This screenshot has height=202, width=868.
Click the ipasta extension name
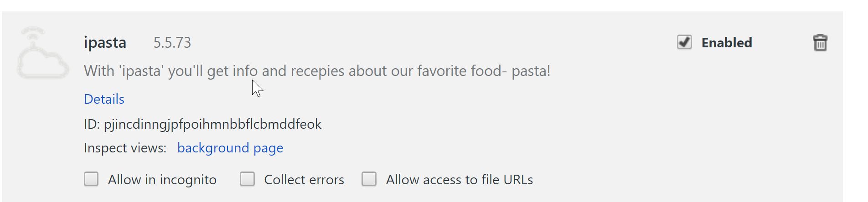pyautogui.click(x=105, y=43)
